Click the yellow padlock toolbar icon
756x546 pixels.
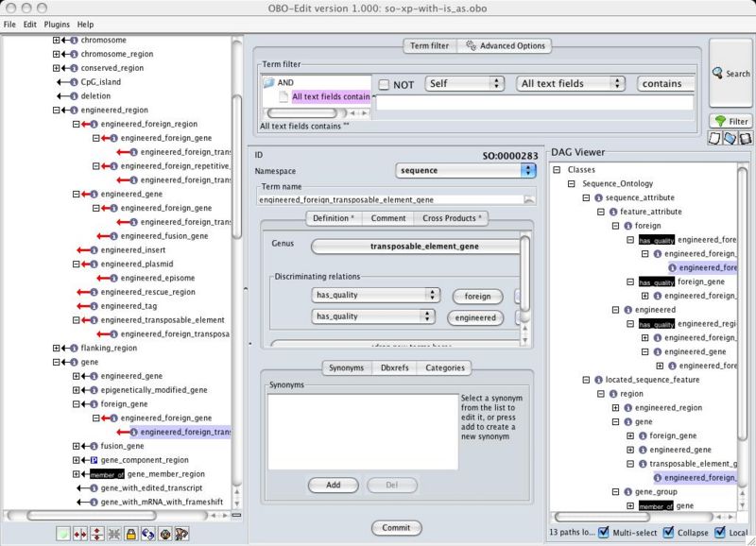[130, 534]
